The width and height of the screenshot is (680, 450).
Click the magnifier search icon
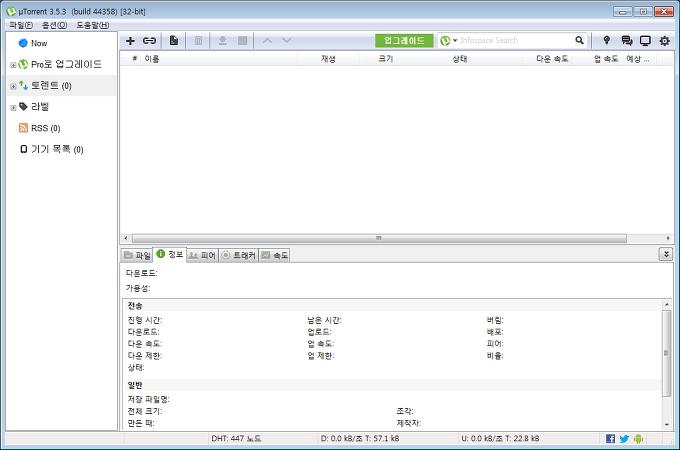pos(579,40)
